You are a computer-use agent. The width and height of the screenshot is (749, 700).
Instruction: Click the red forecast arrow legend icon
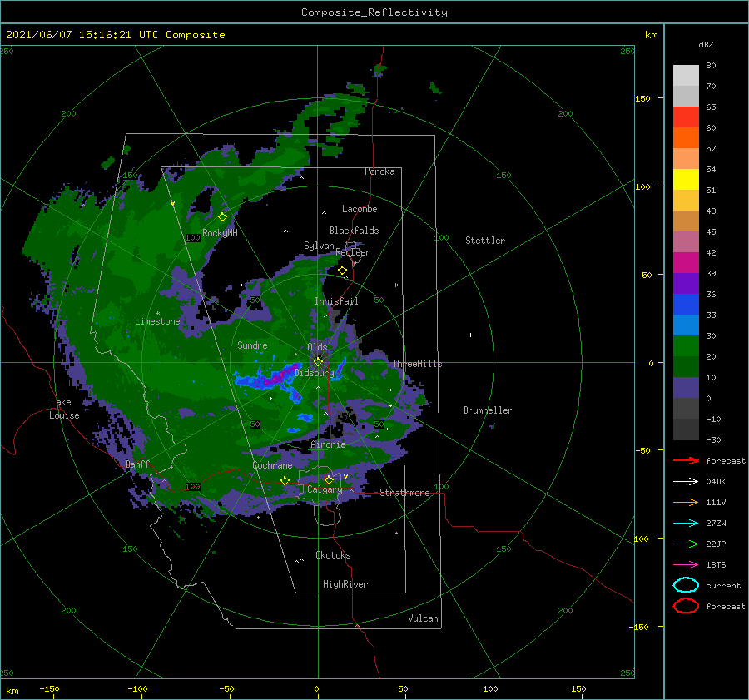pyautogui.click(x=686, y=460)
